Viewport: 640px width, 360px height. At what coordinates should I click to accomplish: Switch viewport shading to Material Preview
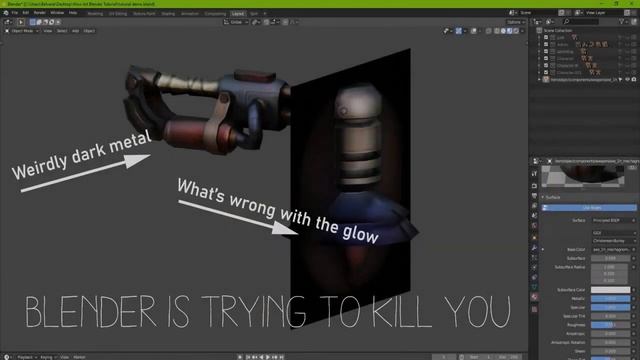(510, 31)
